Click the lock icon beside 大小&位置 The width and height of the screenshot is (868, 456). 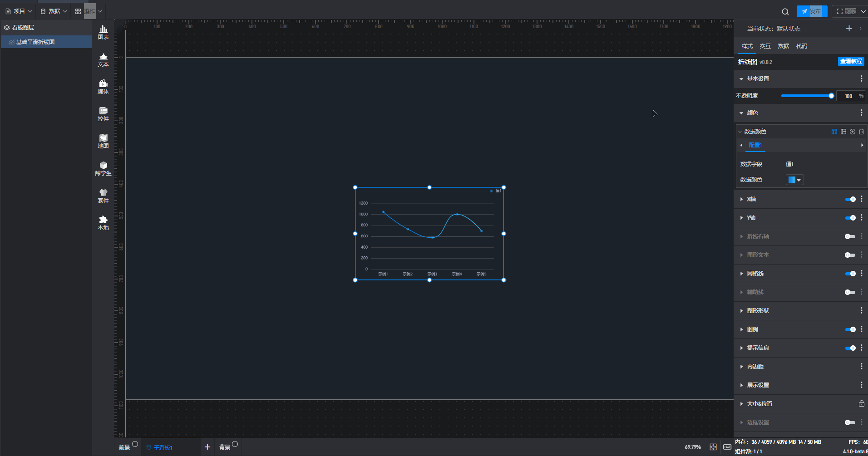tap(861, 403)
